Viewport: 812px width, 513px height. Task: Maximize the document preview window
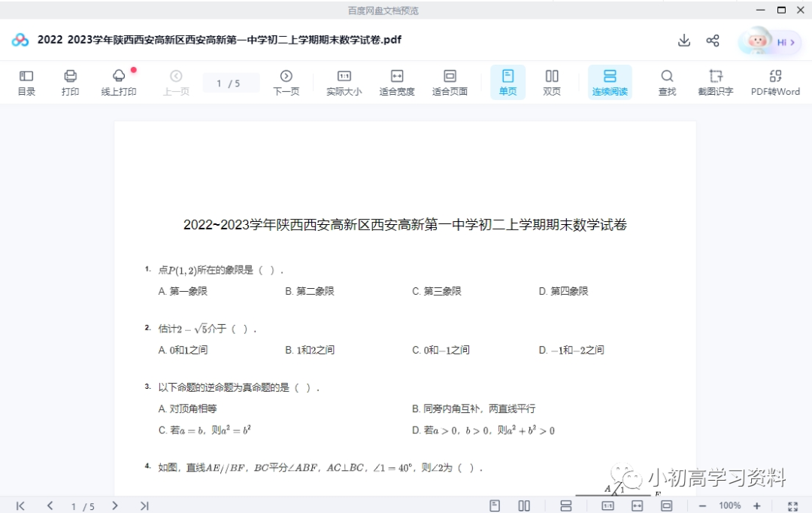click(x=781, y=10)
